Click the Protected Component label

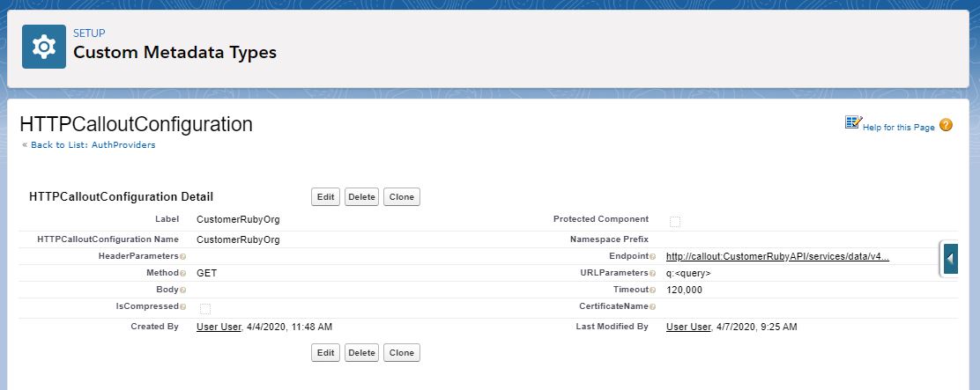click(601, 219)
